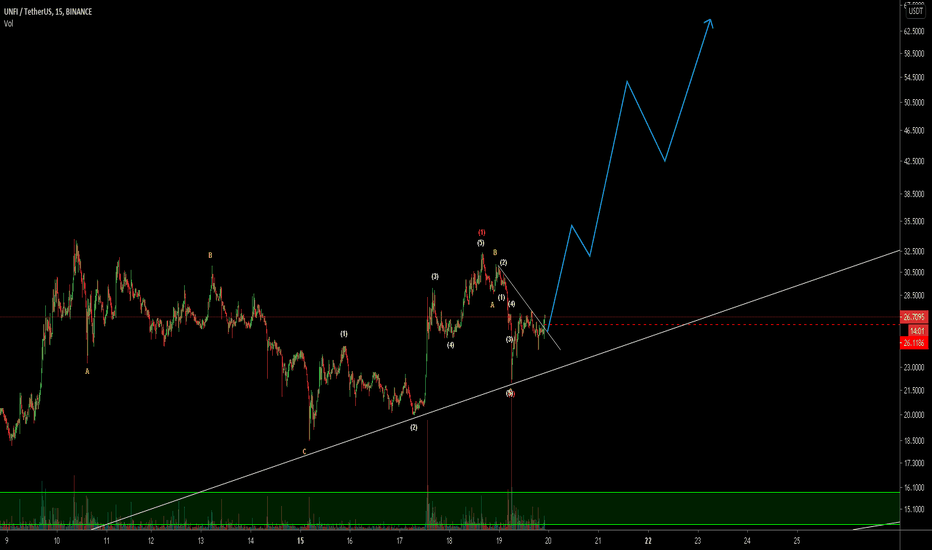This screenshot has width=932, height=550.
Task: Click bold date 22 on the time axis
Action: (648, 540)
